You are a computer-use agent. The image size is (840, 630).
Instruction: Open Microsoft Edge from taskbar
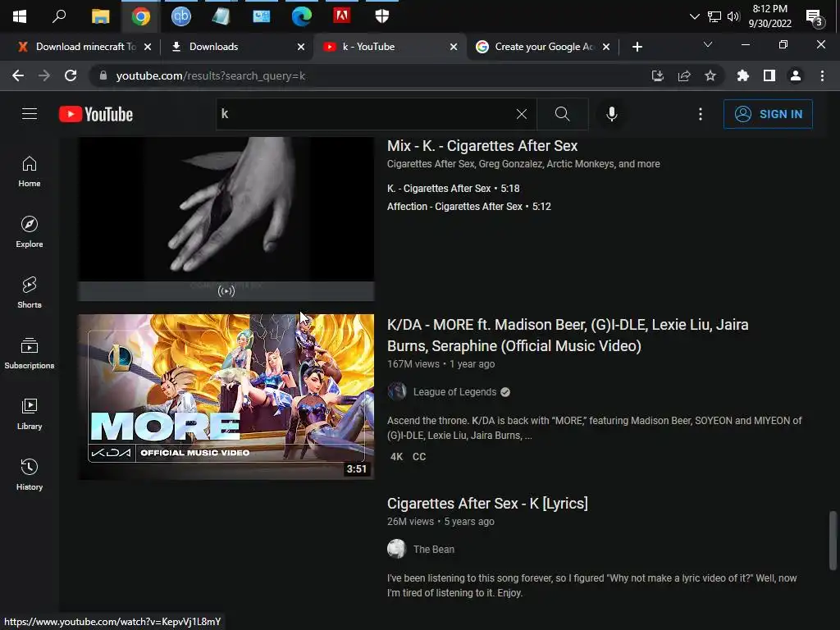coord(302,16)
